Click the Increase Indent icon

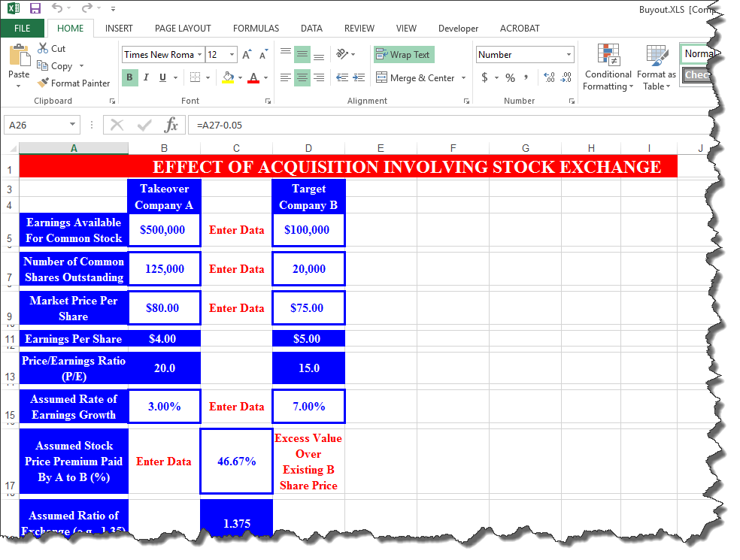coord(359,77)
